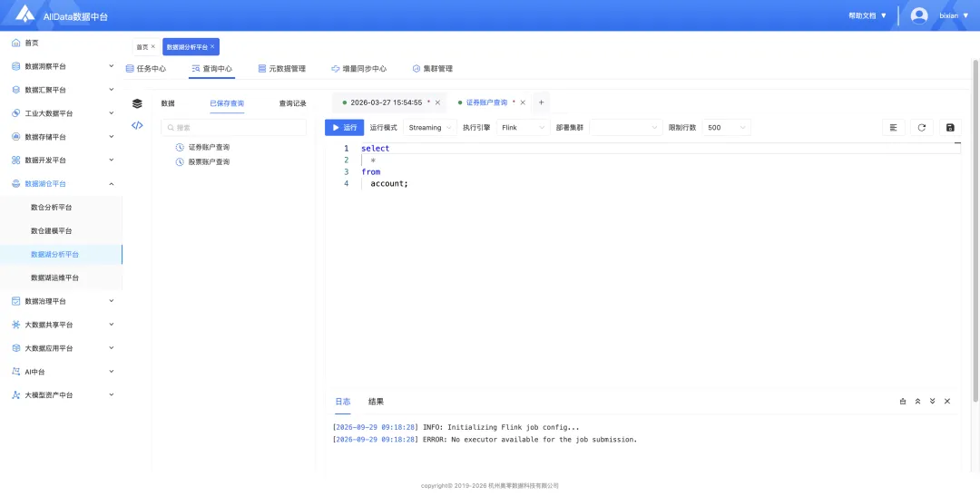Click the 大模型资产中台 sidebar icon
Viewport: 980px width, 496px height.
point(16,395)
